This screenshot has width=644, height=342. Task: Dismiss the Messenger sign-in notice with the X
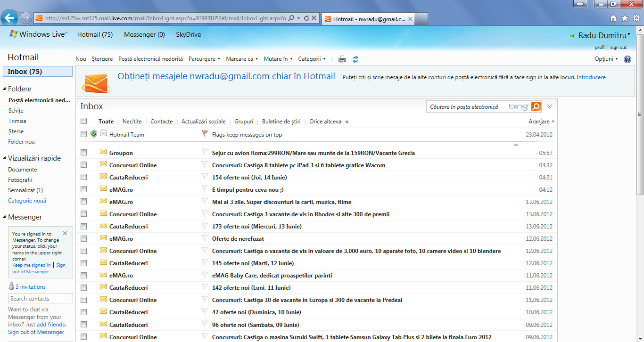click(65, 233)
